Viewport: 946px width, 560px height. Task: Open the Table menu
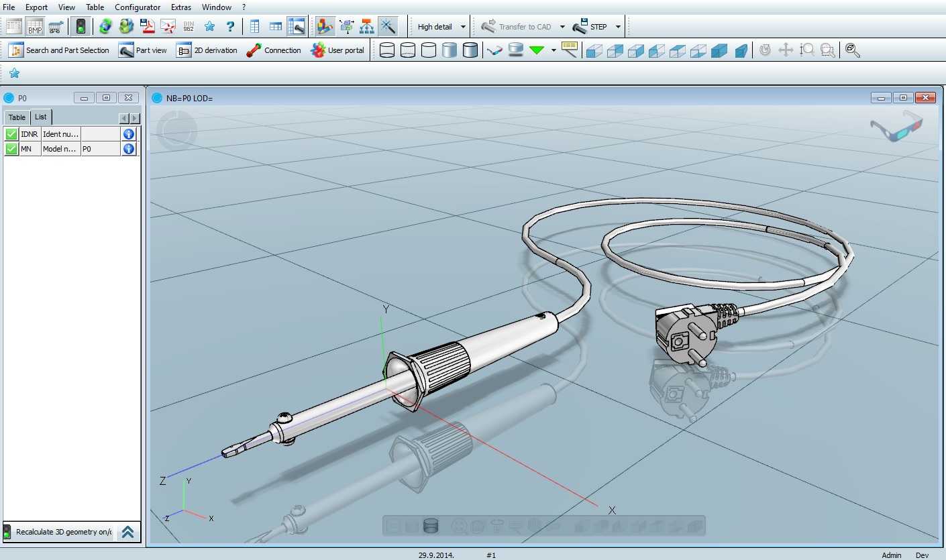(95, 7)
